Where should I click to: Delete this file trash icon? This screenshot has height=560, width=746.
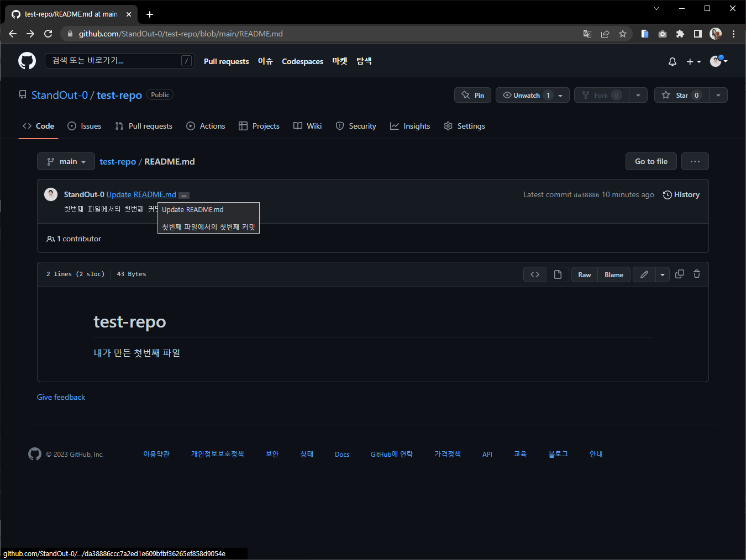[697, 274]
